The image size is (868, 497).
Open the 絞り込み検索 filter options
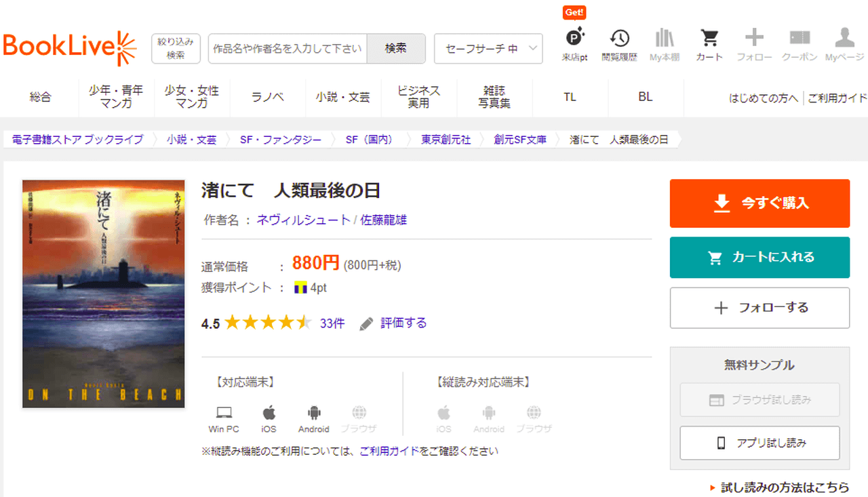pyautogui.click(x=176, y=49)
